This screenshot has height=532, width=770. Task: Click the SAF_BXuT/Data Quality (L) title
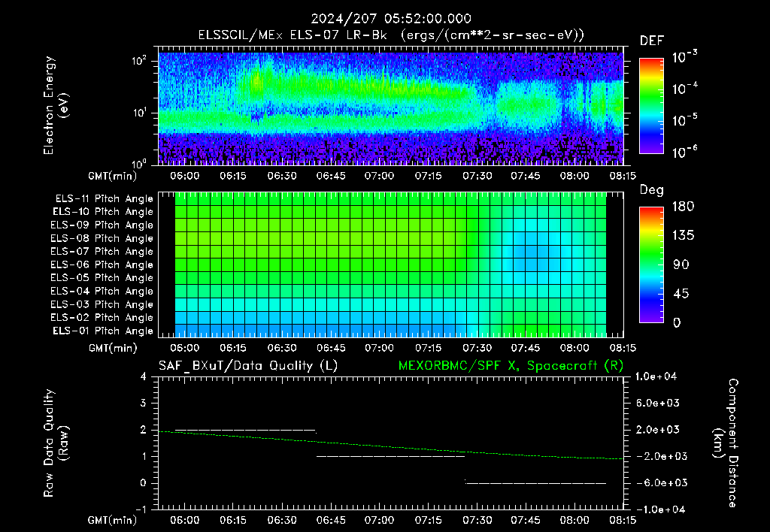pyautogui.click(x=248, y=366)
